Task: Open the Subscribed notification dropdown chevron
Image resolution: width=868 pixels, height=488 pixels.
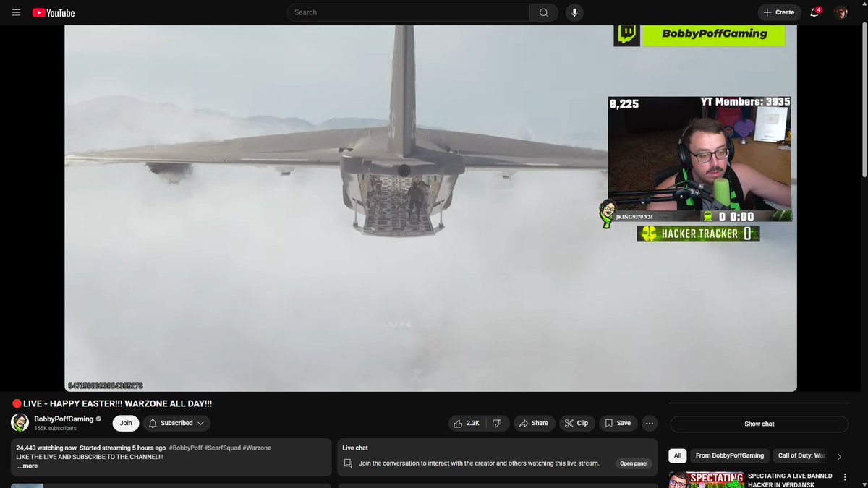Action: 200,423
